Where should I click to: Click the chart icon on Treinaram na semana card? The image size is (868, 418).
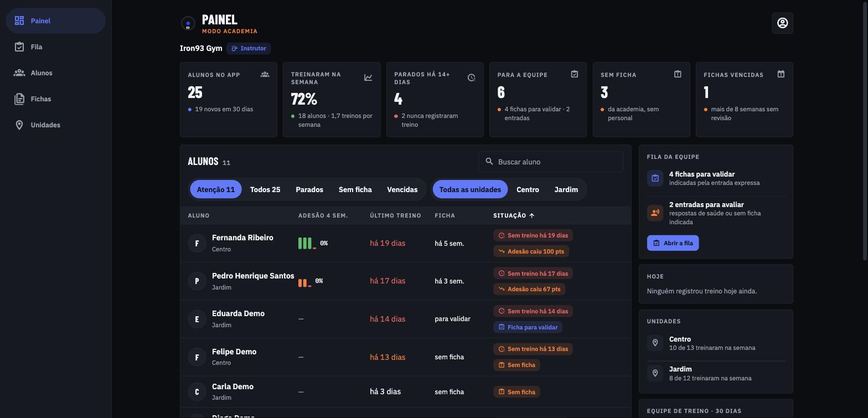pyautogui.click(x=368, y=78)
